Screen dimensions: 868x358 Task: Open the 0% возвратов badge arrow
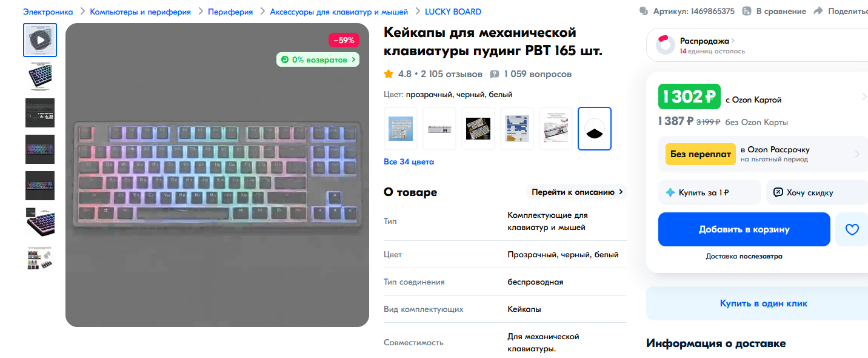[x=354, y=59]
